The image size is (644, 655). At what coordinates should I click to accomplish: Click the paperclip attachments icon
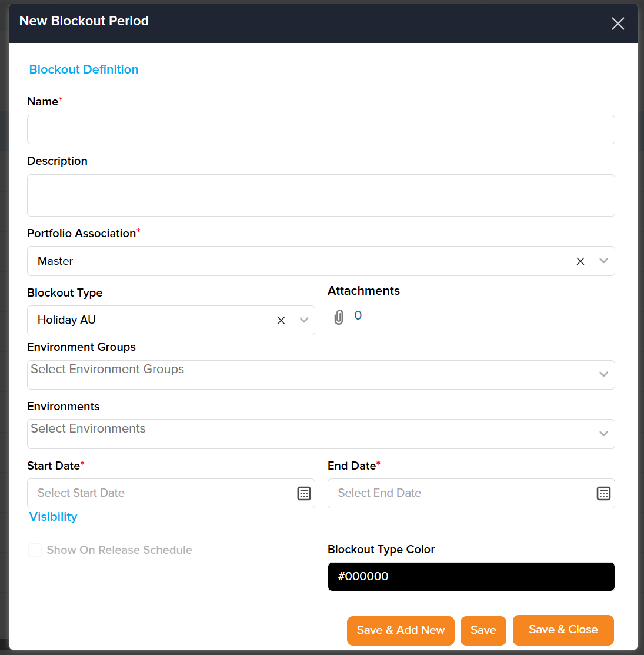pos(339,317)
